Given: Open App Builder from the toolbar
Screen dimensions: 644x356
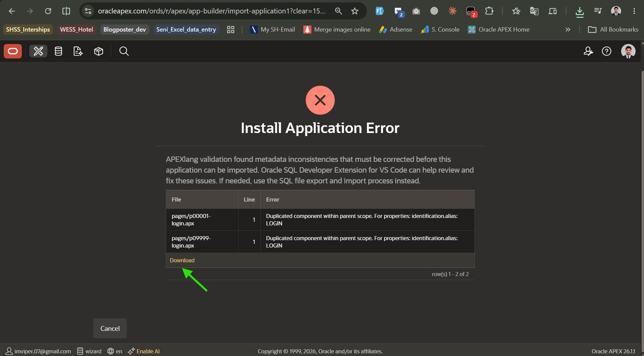Looking at the screenshot, I should (38, 51).
